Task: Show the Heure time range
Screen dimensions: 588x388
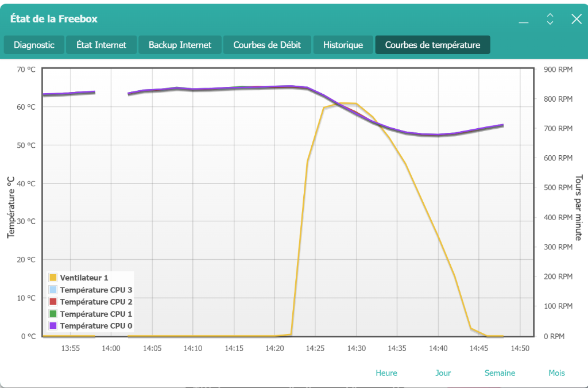Action: point(386,373)
